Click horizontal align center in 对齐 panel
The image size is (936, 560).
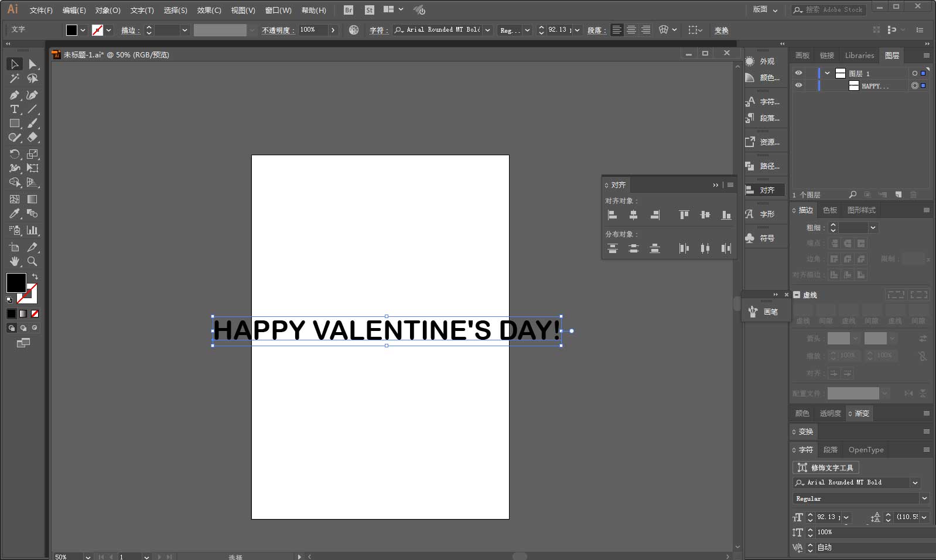coord(633,215)
